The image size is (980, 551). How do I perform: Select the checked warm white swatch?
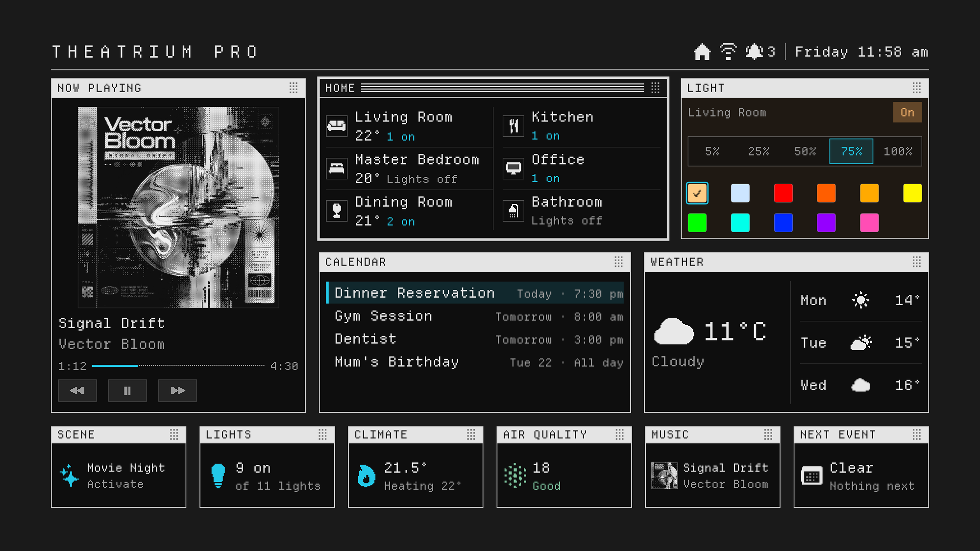coord(697,193)
